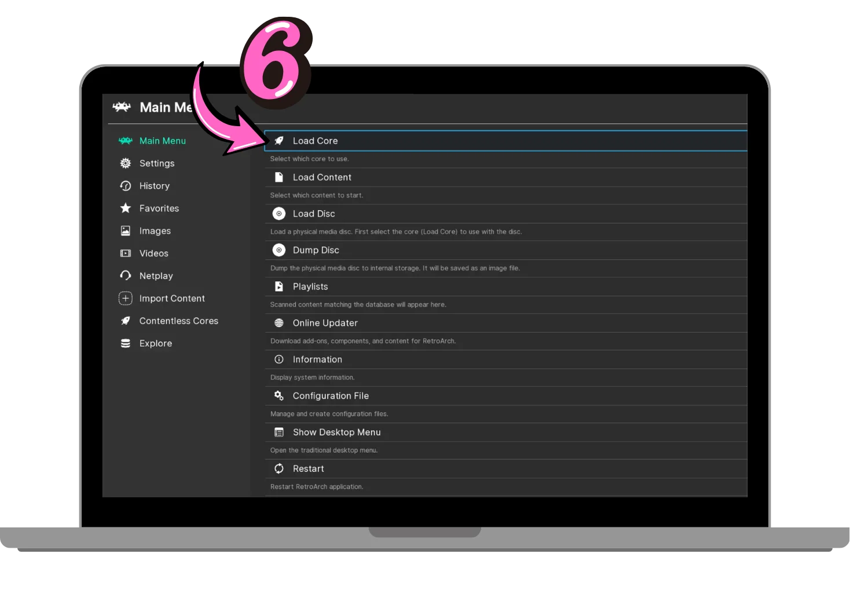Click the Contentless Cores rocket icon
This screenshot has height=616, width=850.
click(125, 321)
